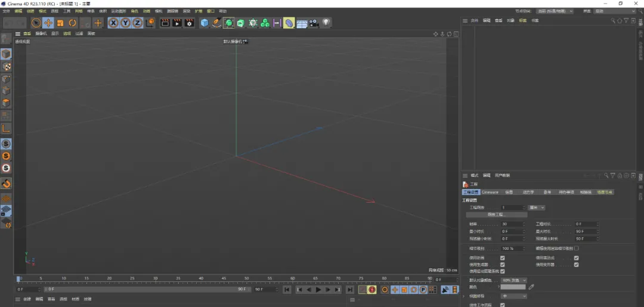Toggle use animation checkbox
The image size is (644, 307).
pos(502,258)
